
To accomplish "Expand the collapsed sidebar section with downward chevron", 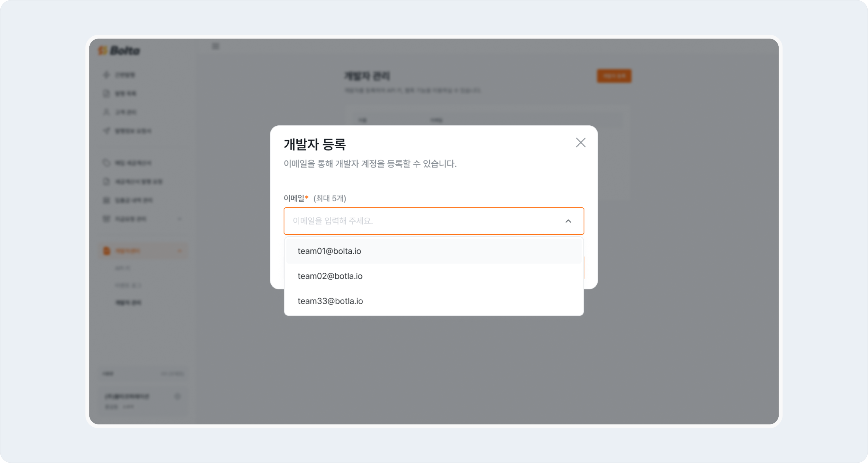I will (x=180, y=219).
